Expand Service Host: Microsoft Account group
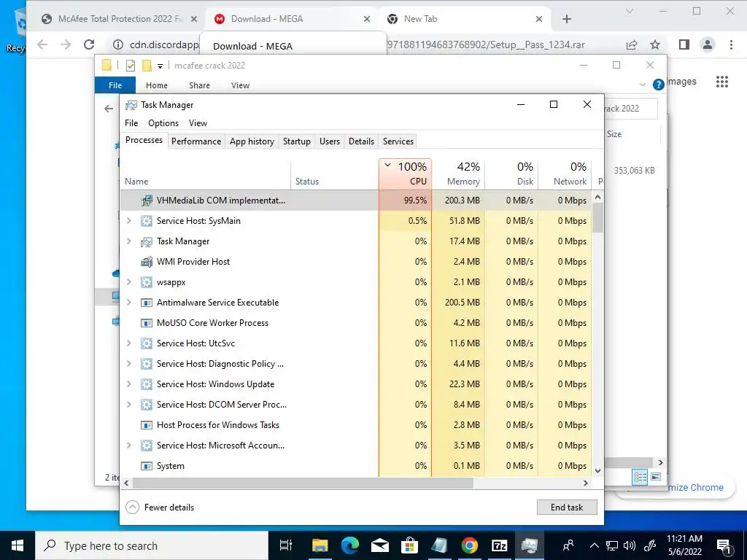 tap(128, 446)
